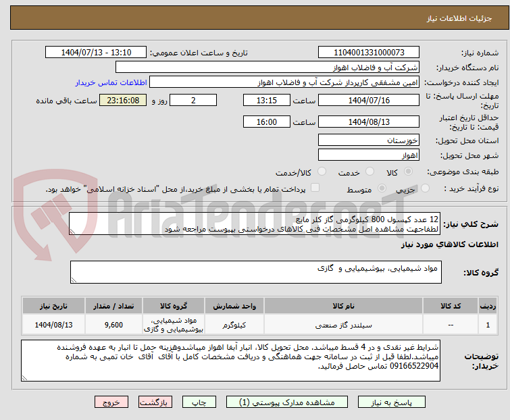Click the remaining time field 23:16:08

[x=123, y=100]
